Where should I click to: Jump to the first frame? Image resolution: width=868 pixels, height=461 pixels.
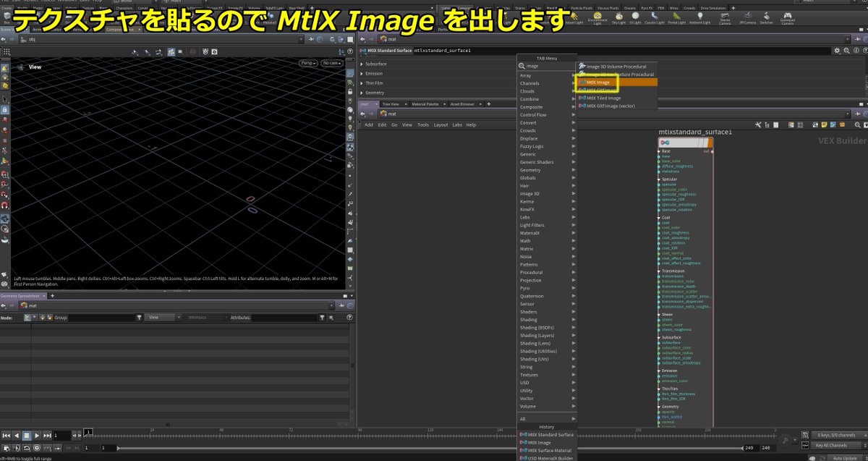(6, 435)
